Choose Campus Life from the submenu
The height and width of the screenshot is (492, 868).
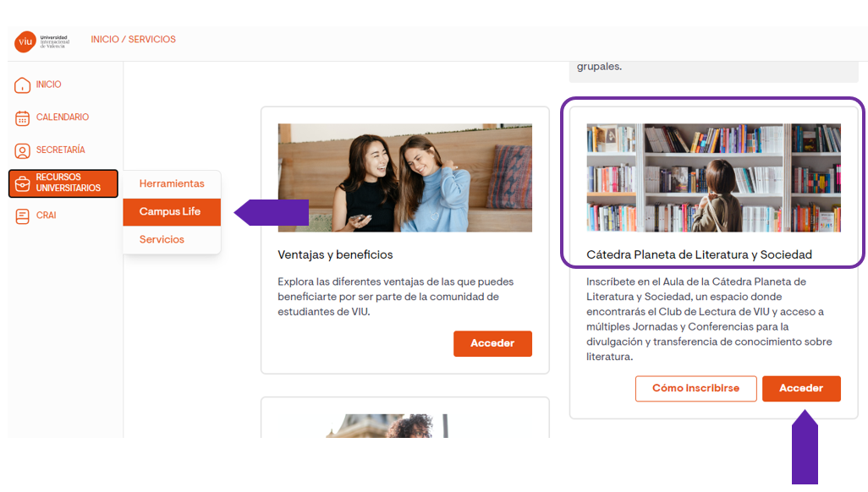pos(172,212)
